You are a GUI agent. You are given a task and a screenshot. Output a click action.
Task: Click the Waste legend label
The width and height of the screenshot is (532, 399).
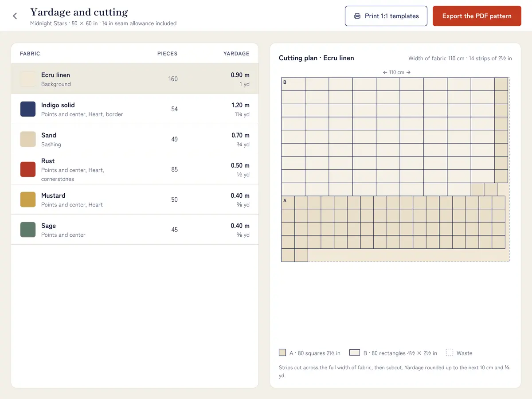coord(464,353)
